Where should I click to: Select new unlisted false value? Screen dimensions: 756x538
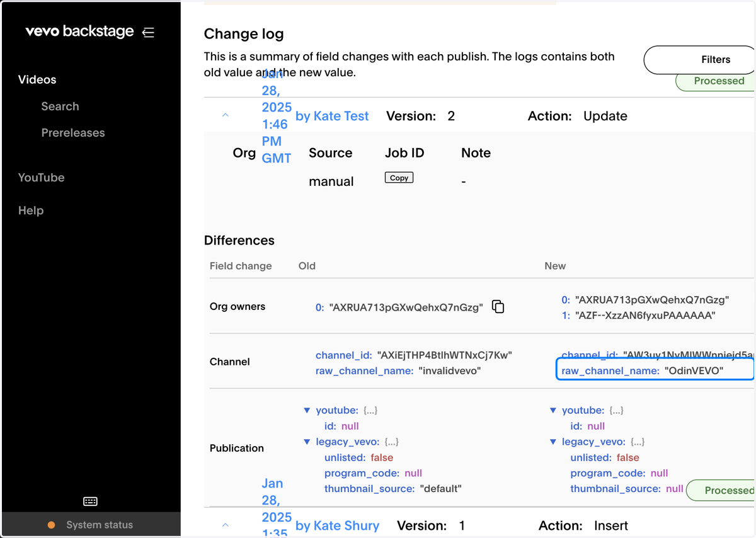628,458
